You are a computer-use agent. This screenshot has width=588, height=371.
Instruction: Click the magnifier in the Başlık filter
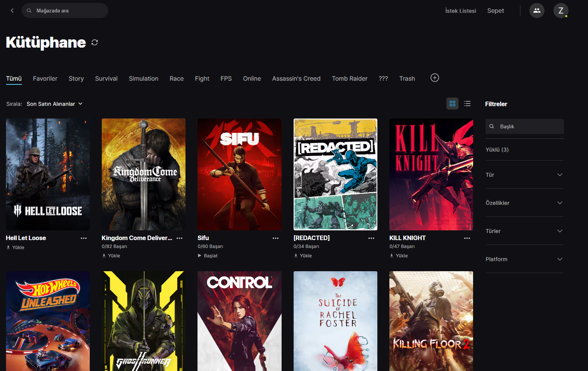(492, 126)
